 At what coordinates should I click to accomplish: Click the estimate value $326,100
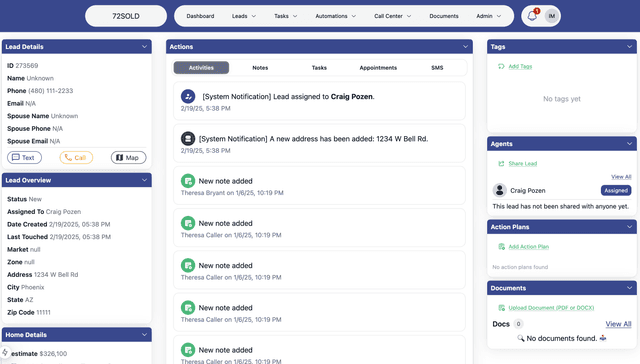(x=53, y=354)
